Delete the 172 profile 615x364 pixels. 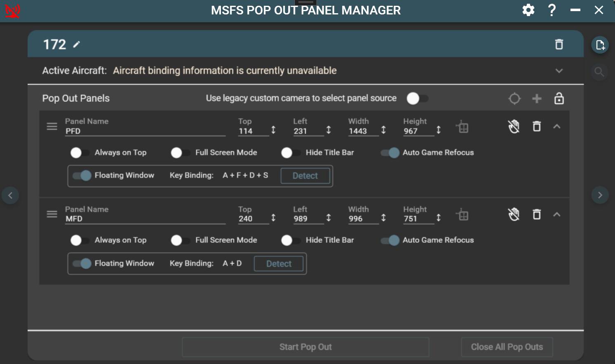point(559,44)
